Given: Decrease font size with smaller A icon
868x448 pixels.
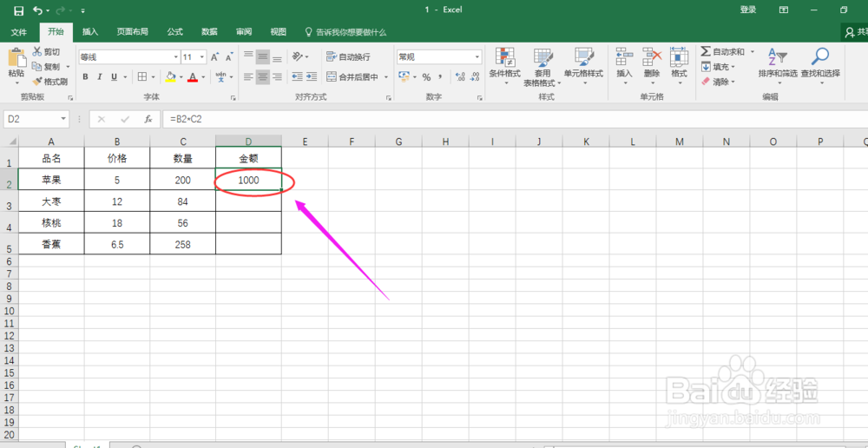Looking at the screenshot, I should pos(229,57).
